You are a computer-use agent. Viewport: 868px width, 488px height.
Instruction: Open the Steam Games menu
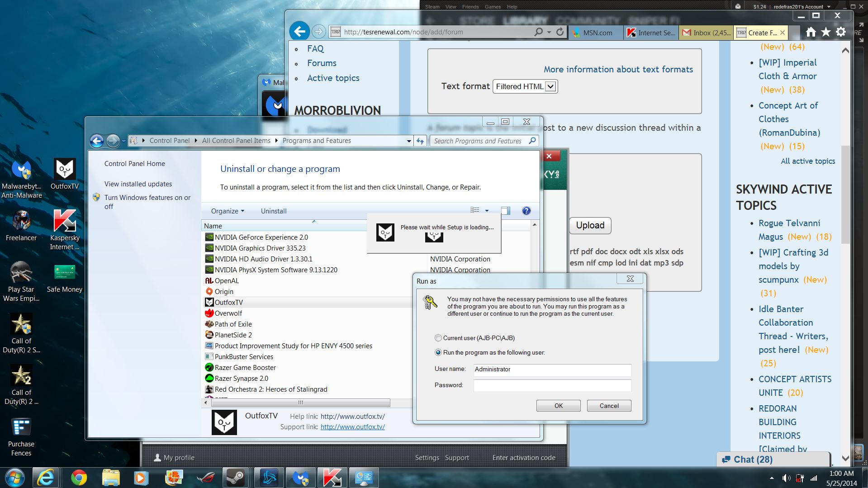click(x=493, y=7)
